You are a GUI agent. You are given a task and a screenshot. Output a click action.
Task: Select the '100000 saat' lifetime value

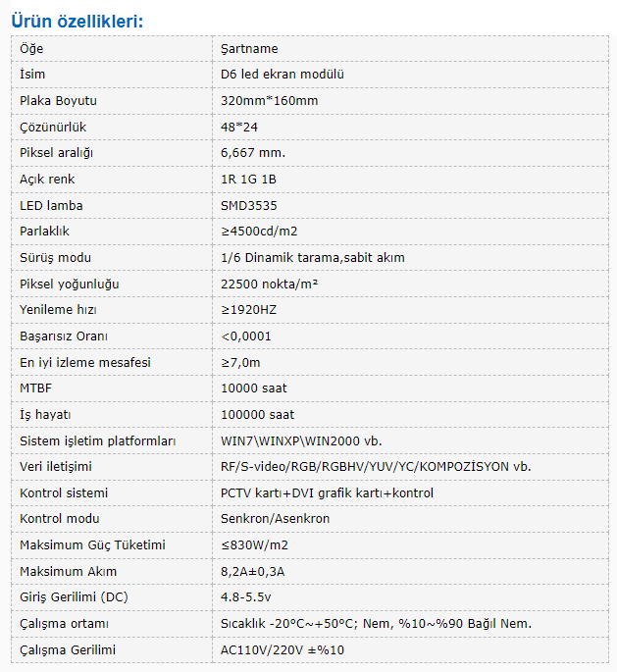[x=258, y=415]
